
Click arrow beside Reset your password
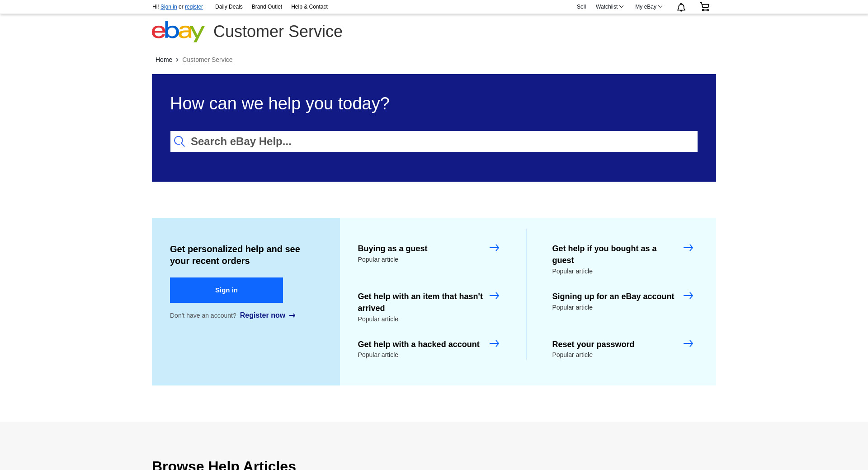[x=688, y=343]
